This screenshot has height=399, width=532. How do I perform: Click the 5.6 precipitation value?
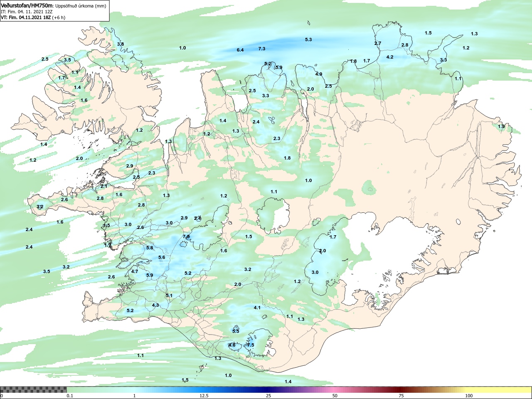[x=162, y=257]
